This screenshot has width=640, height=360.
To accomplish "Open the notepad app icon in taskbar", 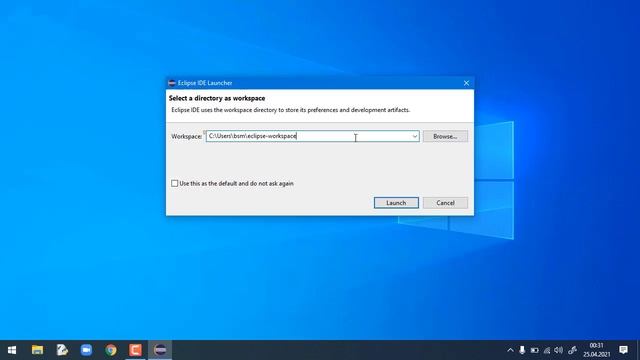I will point(62,350).
